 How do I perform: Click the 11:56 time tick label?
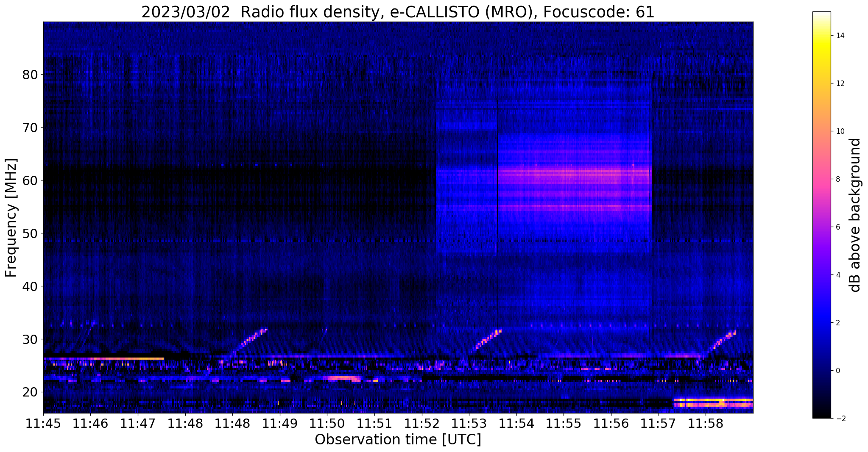click(x=611, y=424)
